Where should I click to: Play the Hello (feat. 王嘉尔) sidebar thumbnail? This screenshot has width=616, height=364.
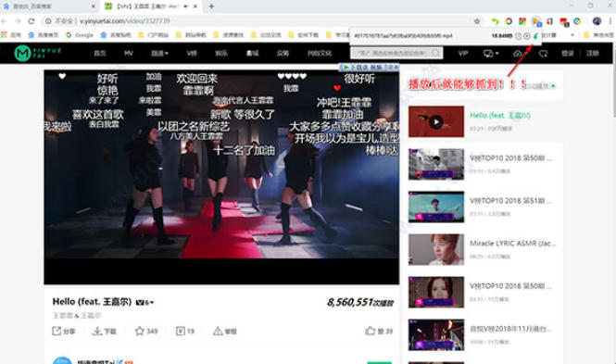436,121
